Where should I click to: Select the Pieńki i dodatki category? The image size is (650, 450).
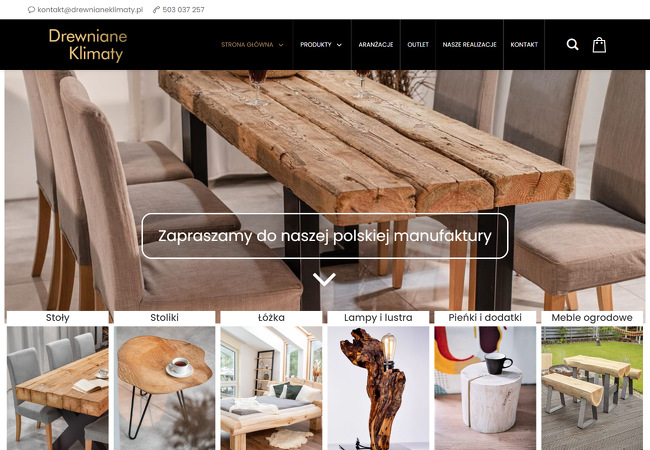[485, 318]
